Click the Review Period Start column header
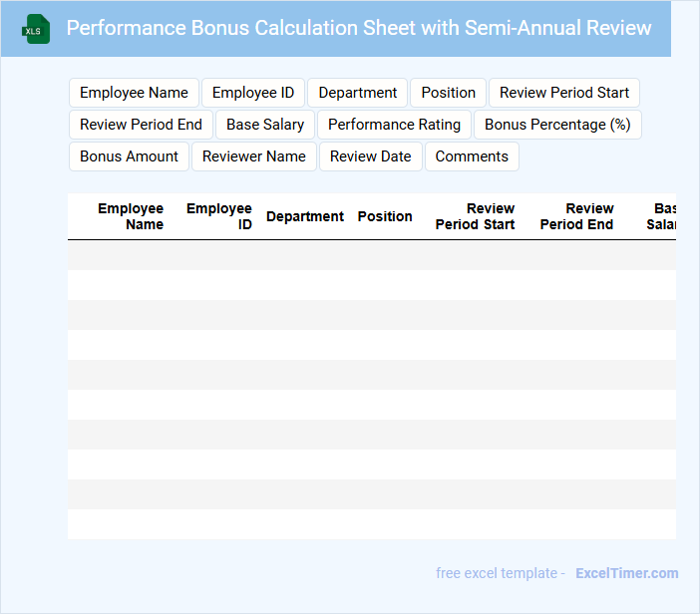Viewport: 700px width, 614px height. (476, 216)
